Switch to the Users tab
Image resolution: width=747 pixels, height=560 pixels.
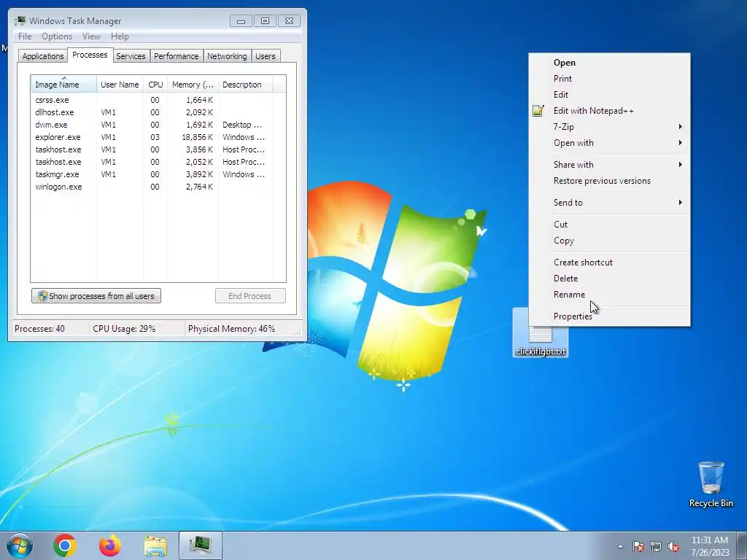point(266,56)
